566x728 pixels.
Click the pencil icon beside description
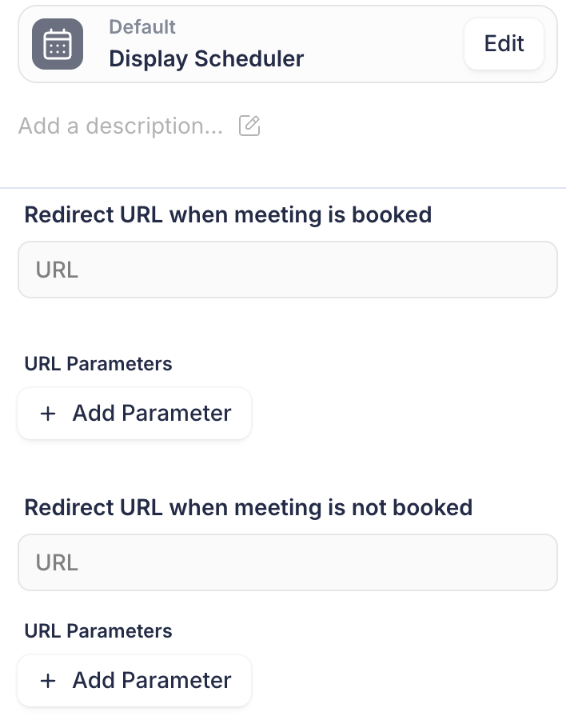point(249,126)
